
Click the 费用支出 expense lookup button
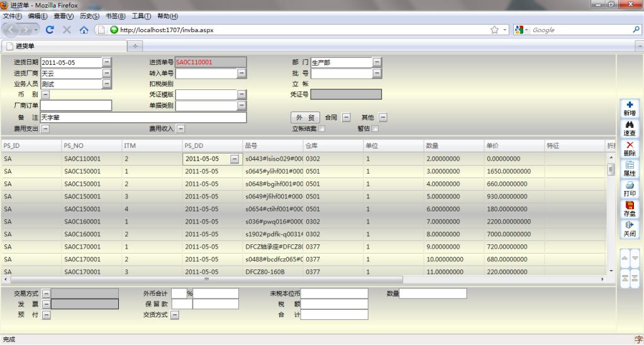(45, 128)
